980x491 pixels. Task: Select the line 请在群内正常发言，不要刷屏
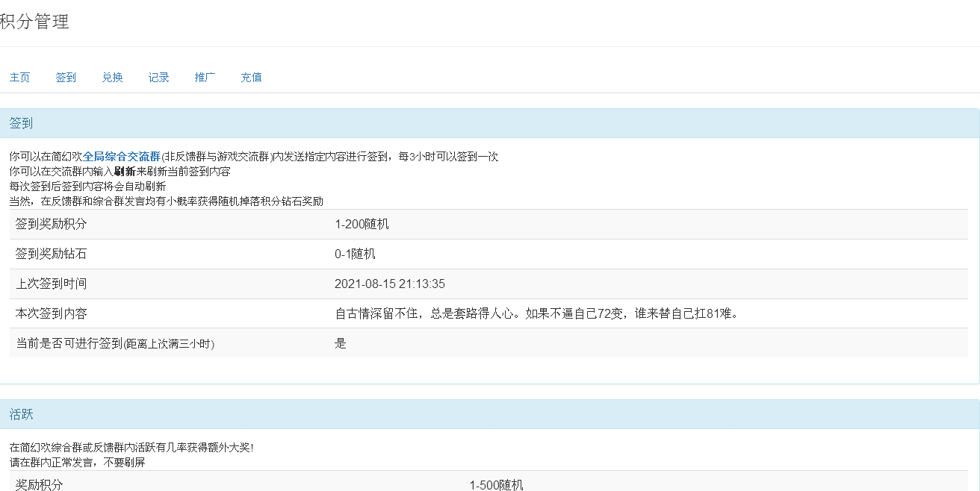[77, 463]
